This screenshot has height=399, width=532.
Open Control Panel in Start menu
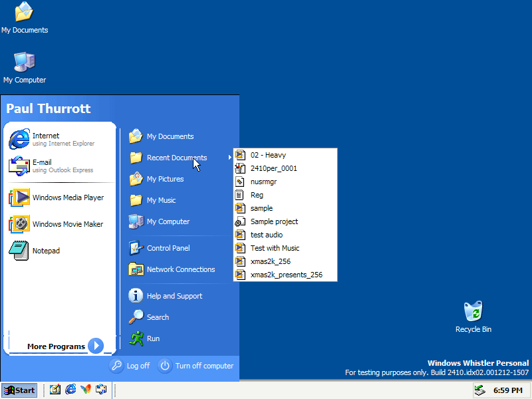168,248
